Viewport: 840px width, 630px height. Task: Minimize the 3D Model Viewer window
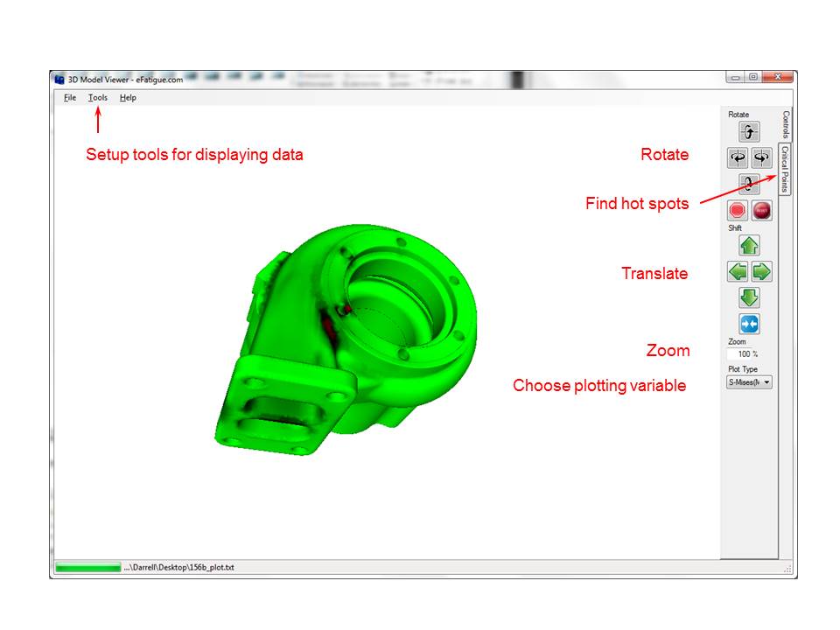[x=736, y=77]
